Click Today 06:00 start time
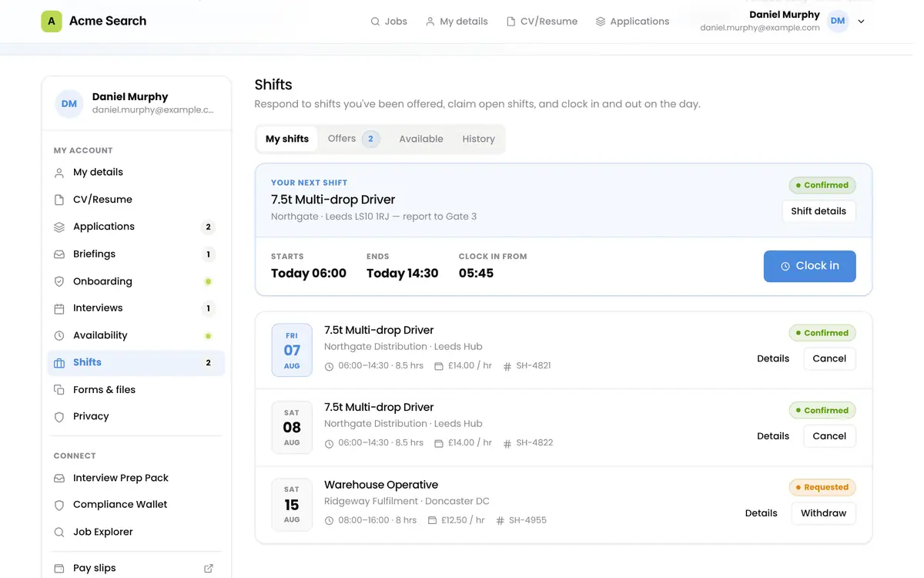Screen dimensions: 924x578 point(309,274)
